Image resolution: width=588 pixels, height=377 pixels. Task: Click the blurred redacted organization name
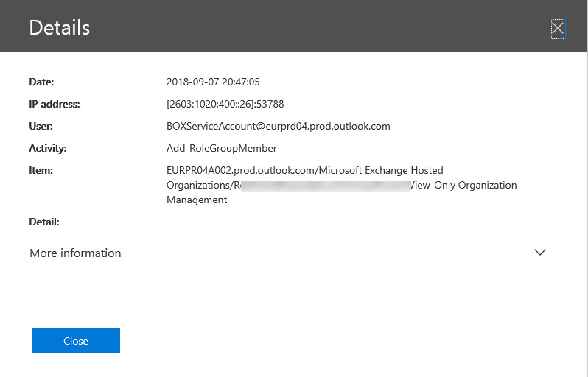pyautogui.click(x=324, y=185)
